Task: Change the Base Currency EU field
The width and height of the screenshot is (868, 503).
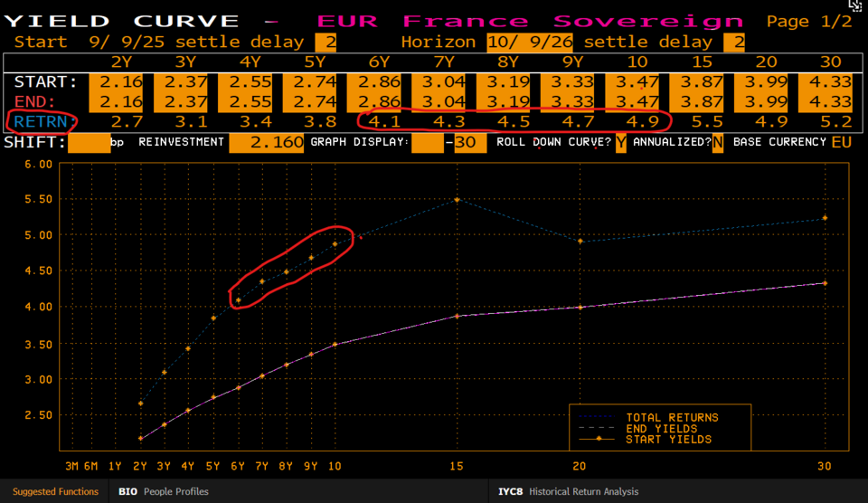Action: [x=841, y=143]
